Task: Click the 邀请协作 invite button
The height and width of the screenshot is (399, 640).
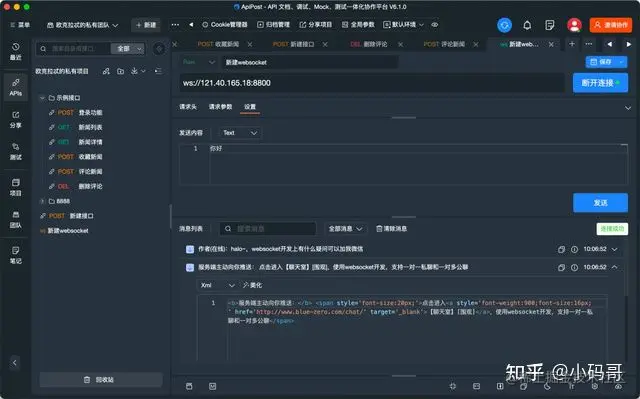Action: coord(611,25)
